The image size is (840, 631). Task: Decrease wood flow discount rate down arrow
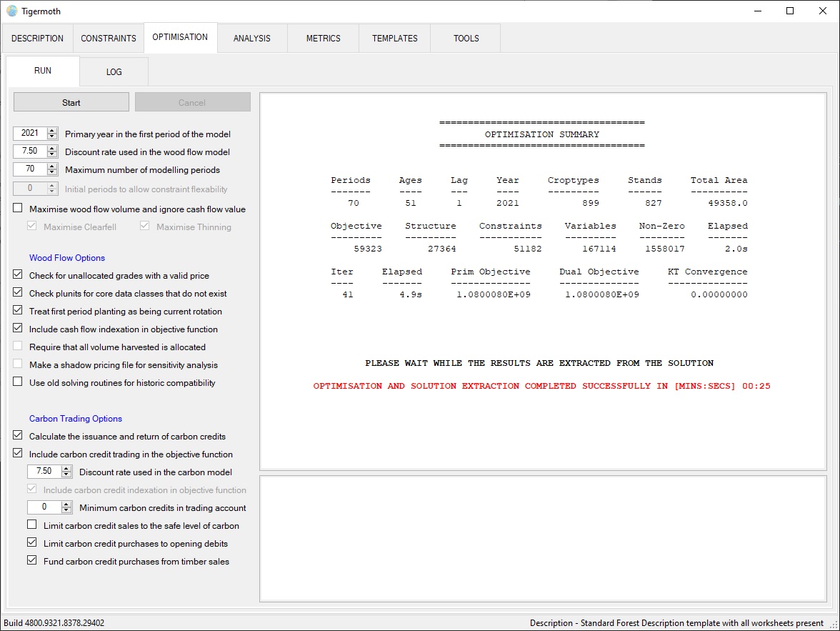52,154
